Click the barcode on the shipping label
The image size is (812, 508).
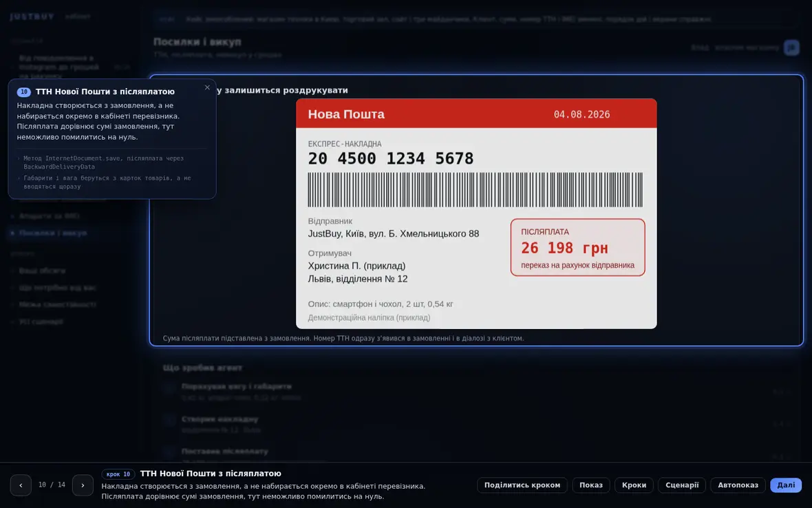[x=475, y=190]
